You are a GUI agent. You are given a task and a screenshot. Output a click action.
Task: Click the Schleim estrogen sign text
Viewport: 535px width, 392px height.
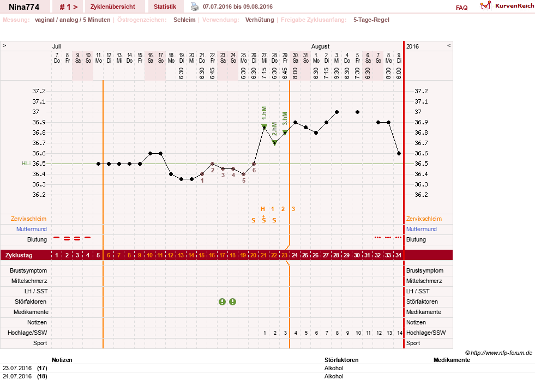(184, 20)
